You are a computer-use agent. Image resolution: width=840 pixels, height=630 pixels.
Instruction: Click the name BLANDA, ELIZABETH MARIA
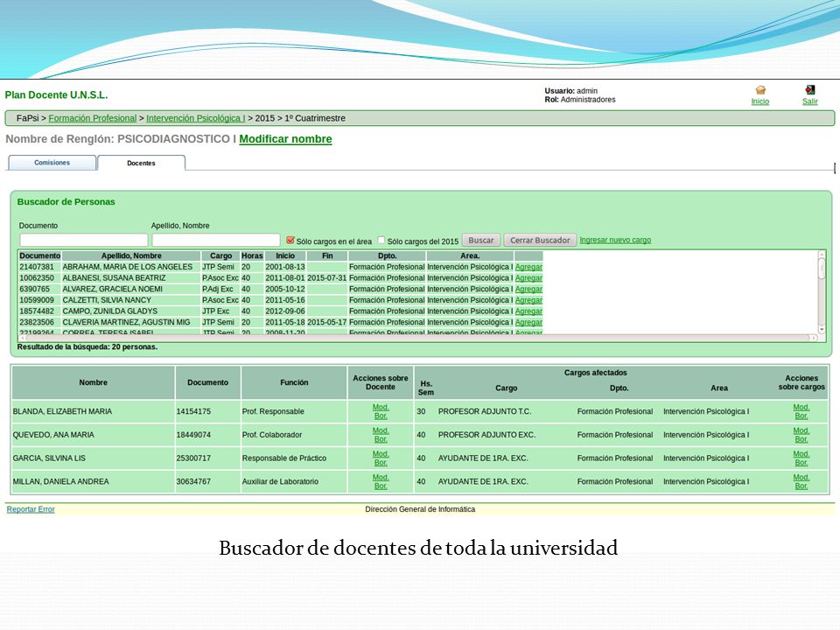tap(62, 411)
